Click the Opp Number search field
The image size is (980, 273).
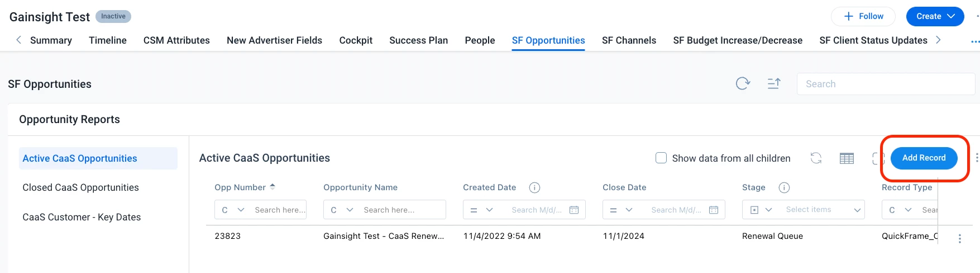(279, 210)
